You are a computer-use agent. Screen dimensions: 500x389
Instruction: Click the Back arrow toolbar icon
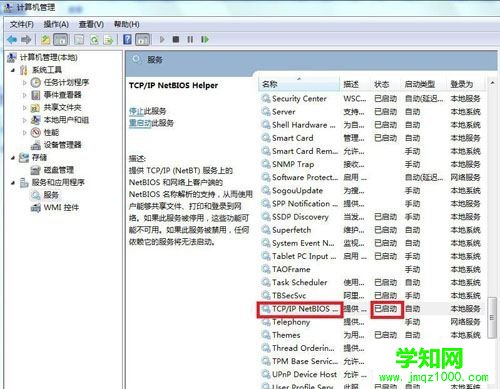point(12,40)
